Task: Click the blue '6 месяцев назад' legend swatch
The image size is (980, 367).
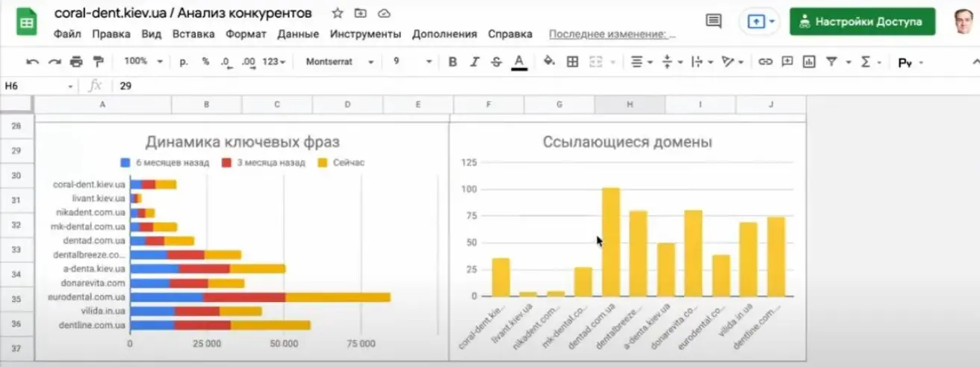Action: click(125, 162)
